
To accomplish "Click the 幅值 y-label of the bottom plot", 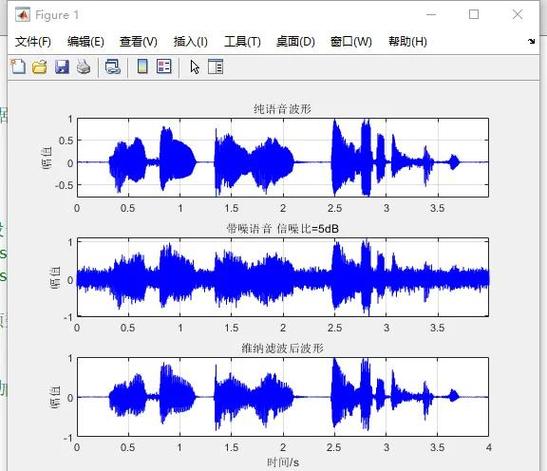I will tap(56, 397).
